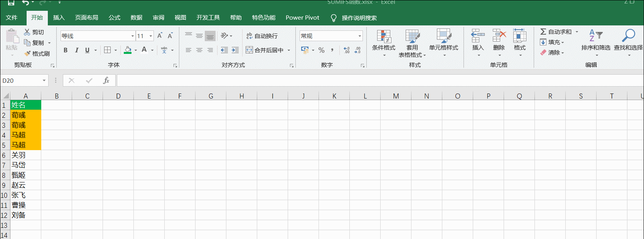Apply the green fill color bucket

point(128,50)
